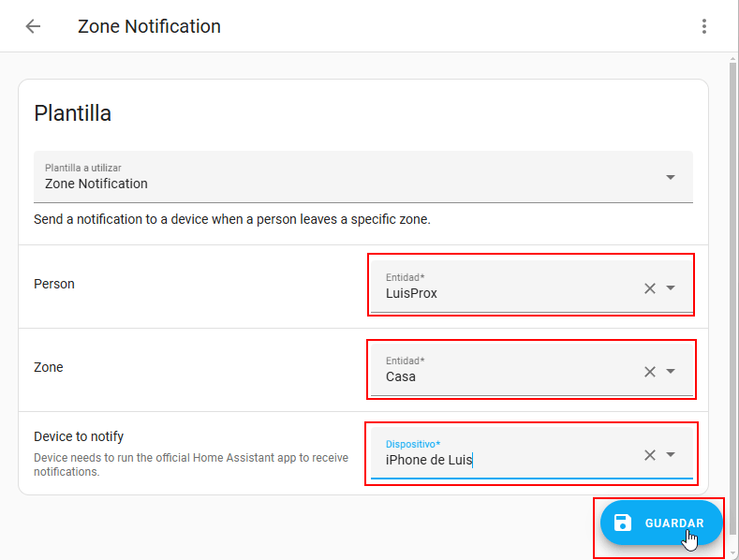The width and height of the screenshot is (739, 560).
Task: Focus the Casa entity input field
Action: coord(506,376)
